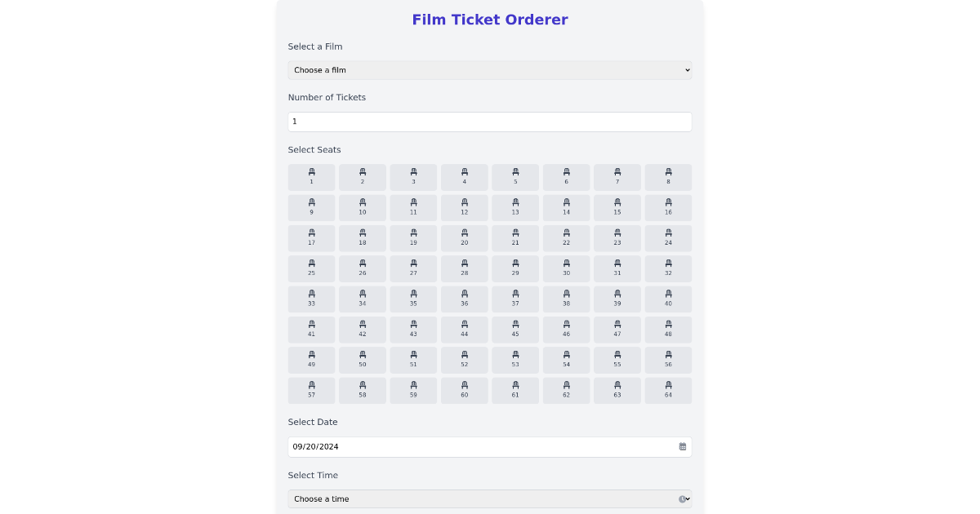This screenshot has width=980, height=514.
Task: Expand the film selector using its chevron arrow
Action: click(x=686, y=69)
